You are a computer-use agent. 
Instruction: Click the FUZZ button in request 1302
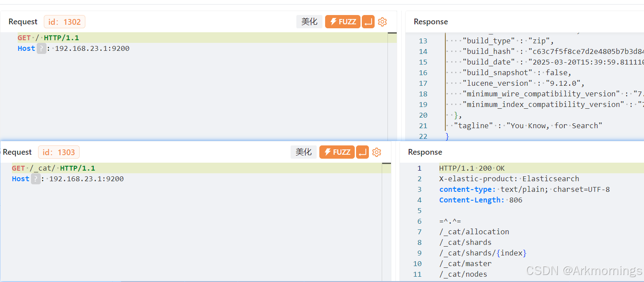click(x=343, y=22)
